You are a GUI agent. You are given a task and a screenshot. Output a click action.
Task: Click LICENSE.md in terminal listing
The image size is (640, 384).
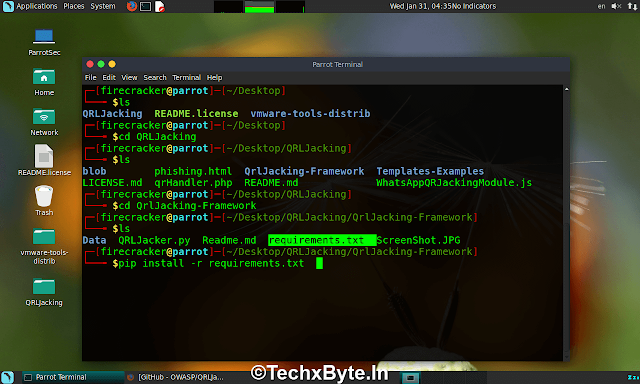pos(112,182)
